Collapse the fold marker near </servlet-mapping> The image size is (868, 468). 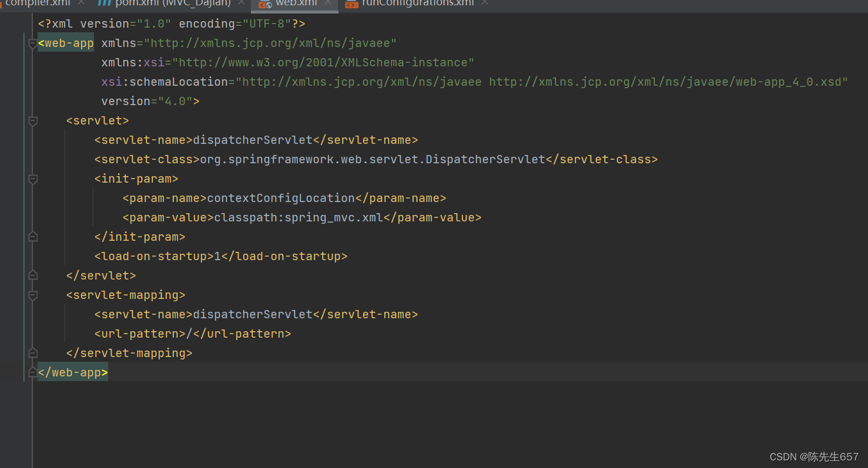(33, 352)
